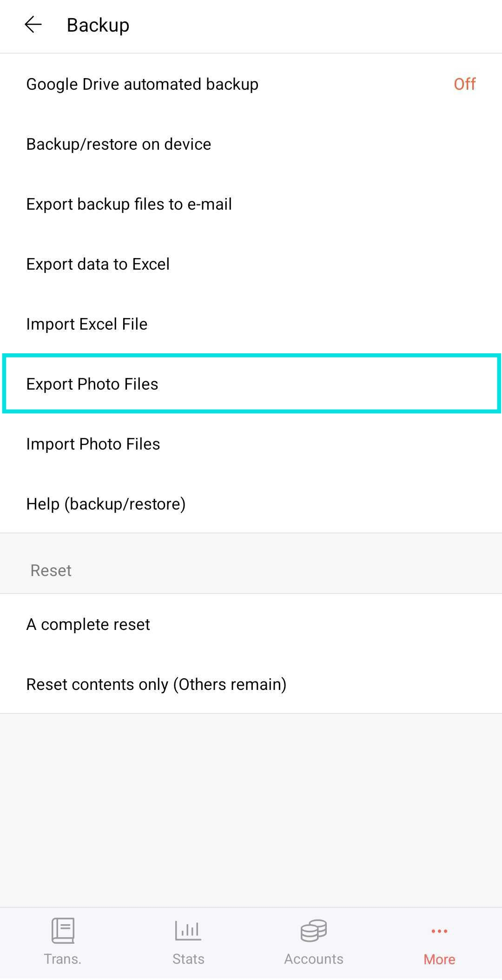Open the Stats bar chart icon
Viewport: 502px width, 980px height.
(188, 930)
